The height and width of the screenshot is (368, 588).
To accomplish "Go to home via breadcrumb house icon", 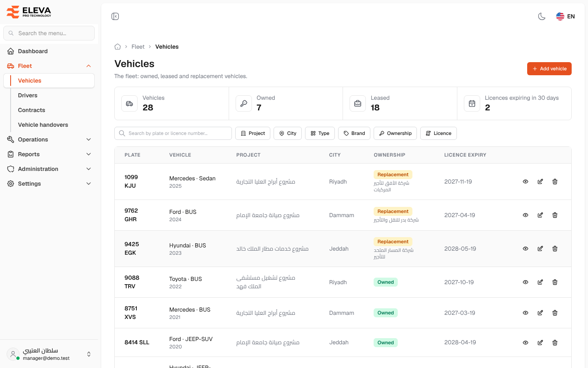I will [x=118, y=47].
